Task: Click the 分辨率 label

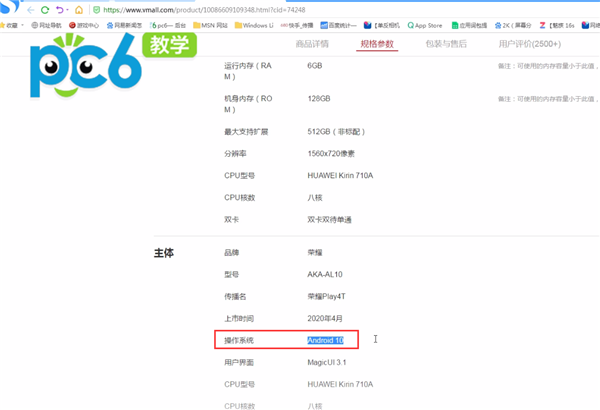Action: point(235,154)
